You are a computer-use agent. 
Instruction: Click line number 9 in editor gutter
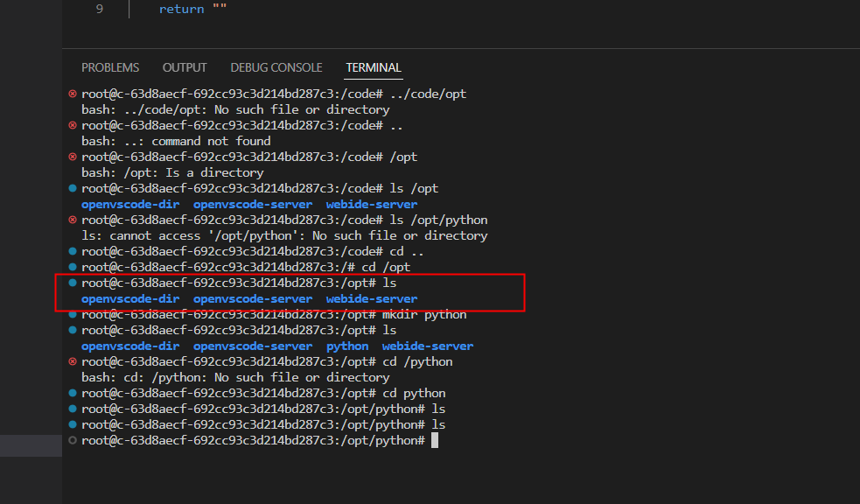coord(99,9)
